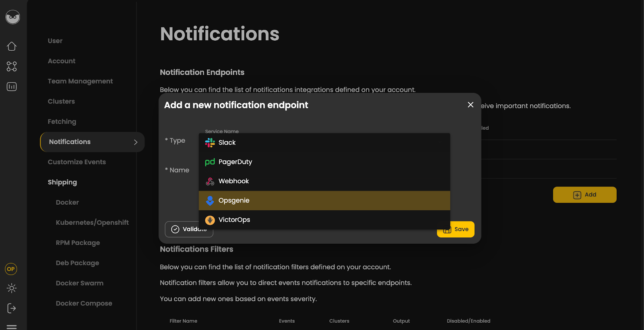Open Clusters settings
This screenshot has height=330, width=644.
61,101
